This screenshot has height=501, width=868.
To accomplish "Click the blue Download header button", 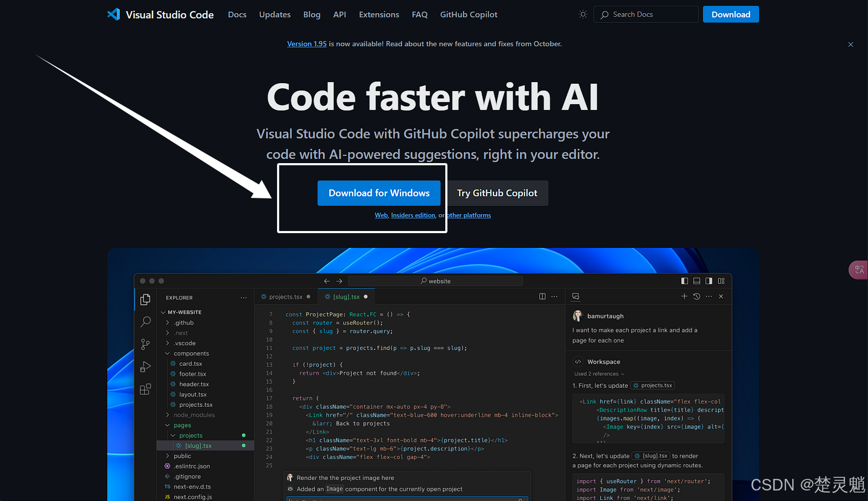I will click(x=731, y=14).
